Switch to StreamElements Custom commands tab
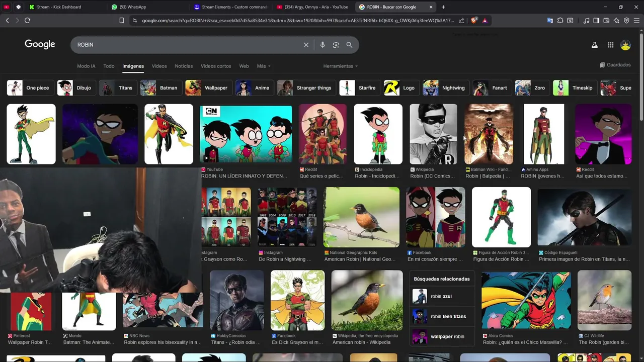644x362 pixels. [x=230, y=7]
